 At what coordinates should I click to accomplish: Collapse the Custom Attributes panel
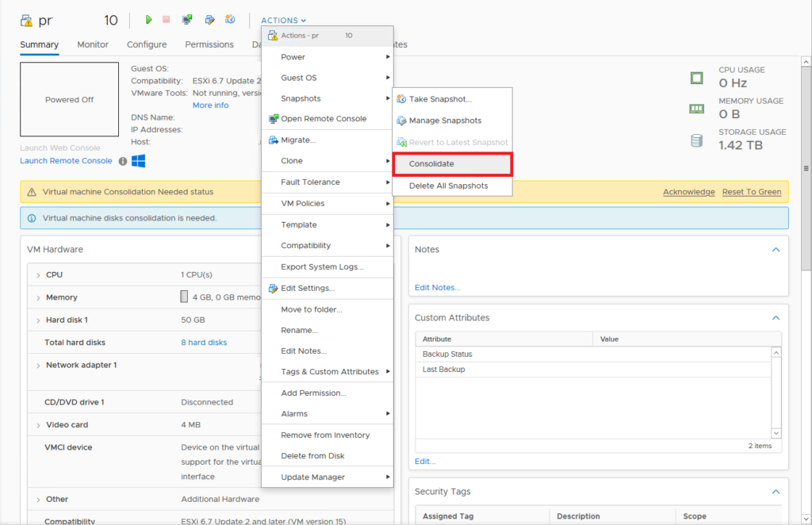tap(776, 317)
